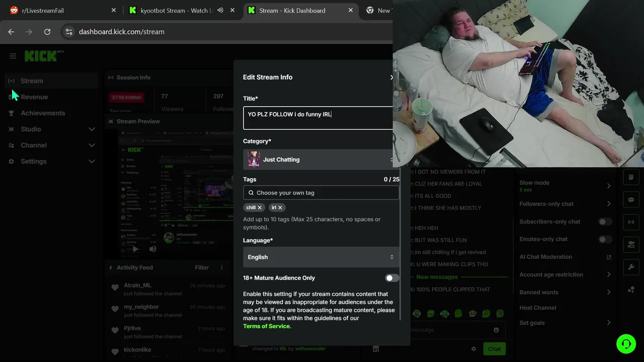
Task: Open the chat bubble icon in right sidebar
Action: (x=631, y=200)
